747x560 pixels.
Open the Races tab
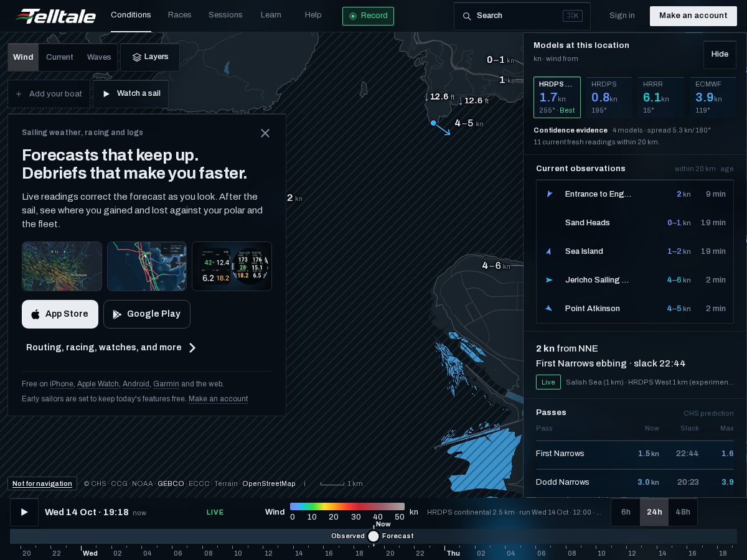(x=180, y=15)
